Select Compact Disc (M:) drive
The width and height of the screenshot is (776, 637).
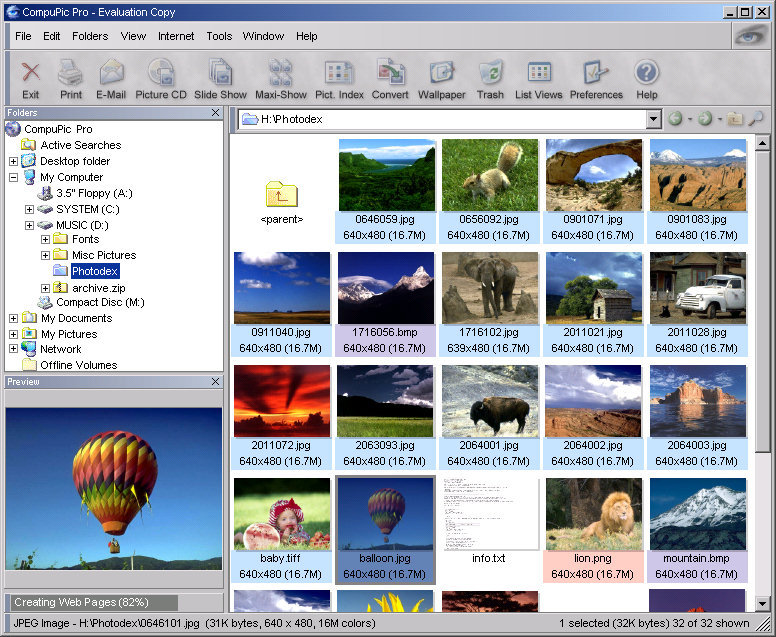100,302
